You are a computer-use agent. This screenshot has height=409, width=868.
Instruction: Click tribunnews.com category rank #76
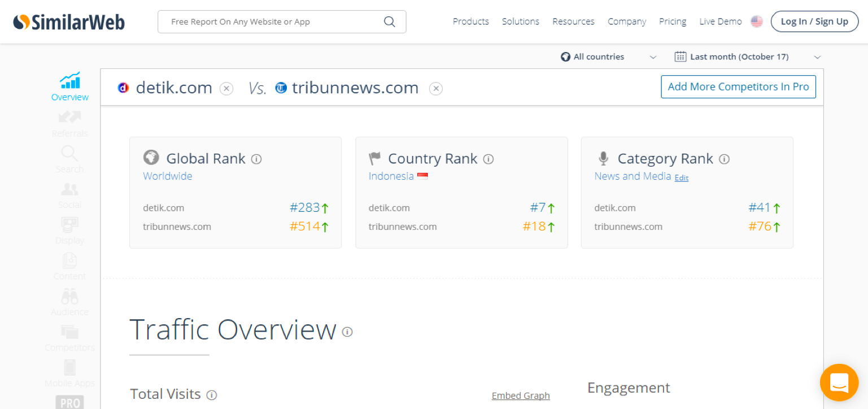760,227
